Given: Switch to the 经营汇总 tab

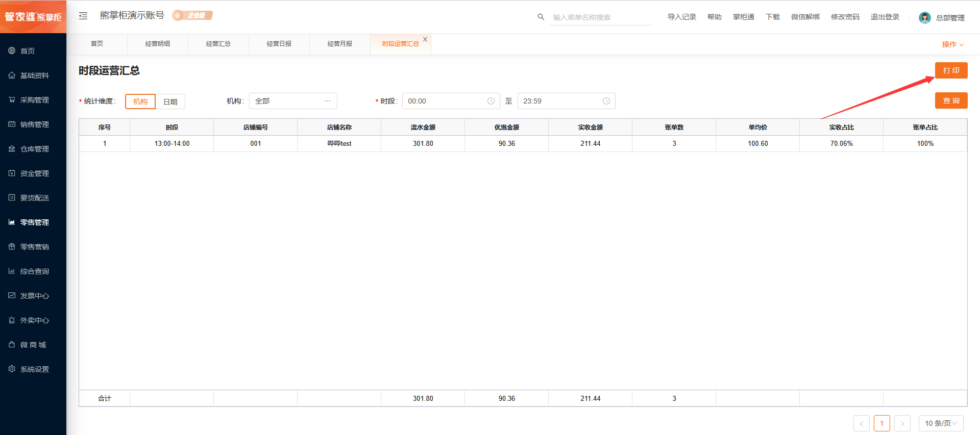Looking at the screenshot, I should click(218, 44).
